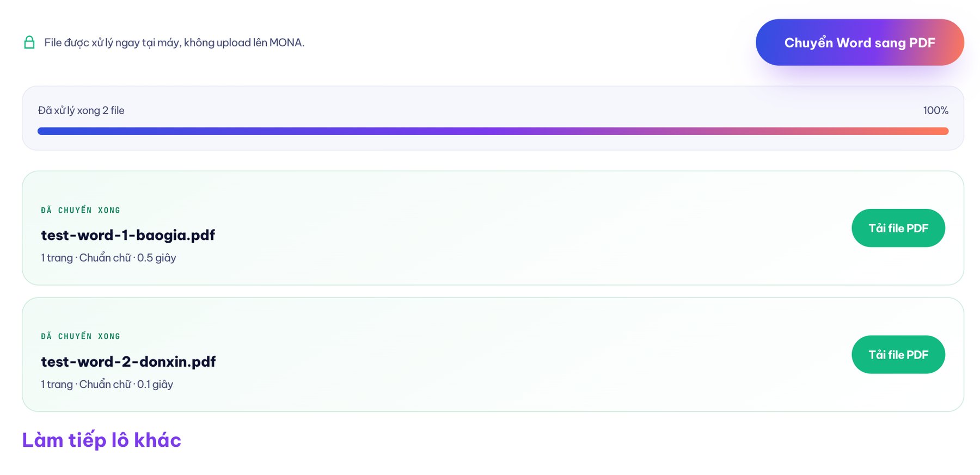Select the test-word-1-baogia.pdf file name
980x475 pixels.
click(x=128, y=235)
